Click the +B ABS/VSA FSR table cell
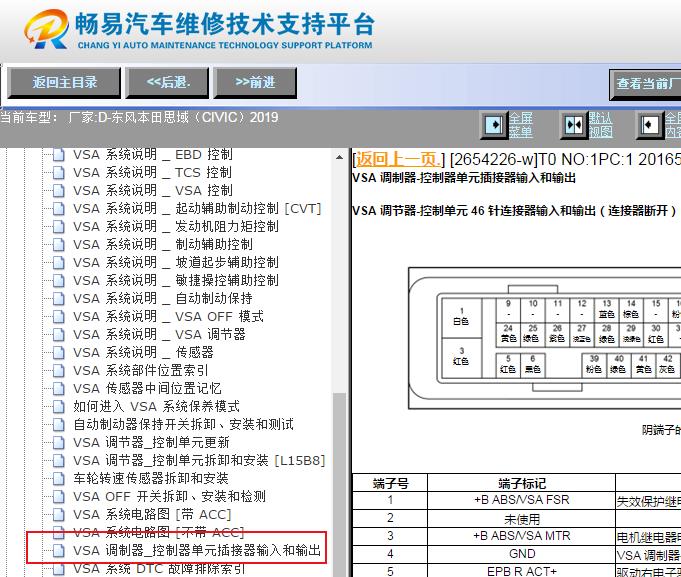Screen dimensions: 681x577 pos(522,500)
